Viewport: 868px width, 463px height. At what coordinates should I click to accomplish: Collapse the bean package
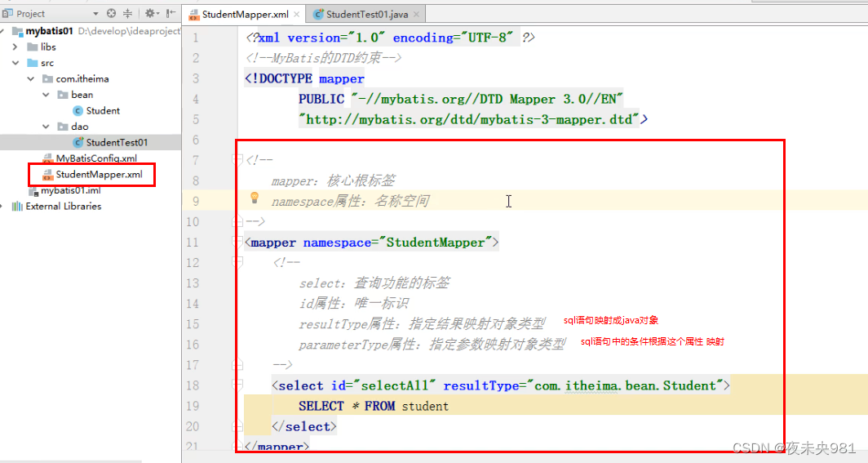(46, 96)
